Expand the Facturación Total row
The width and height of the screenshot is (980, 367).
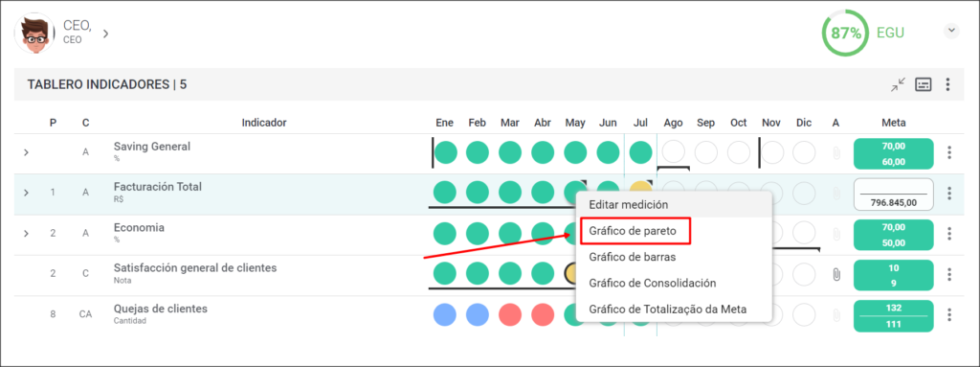[x=26, y=193]
